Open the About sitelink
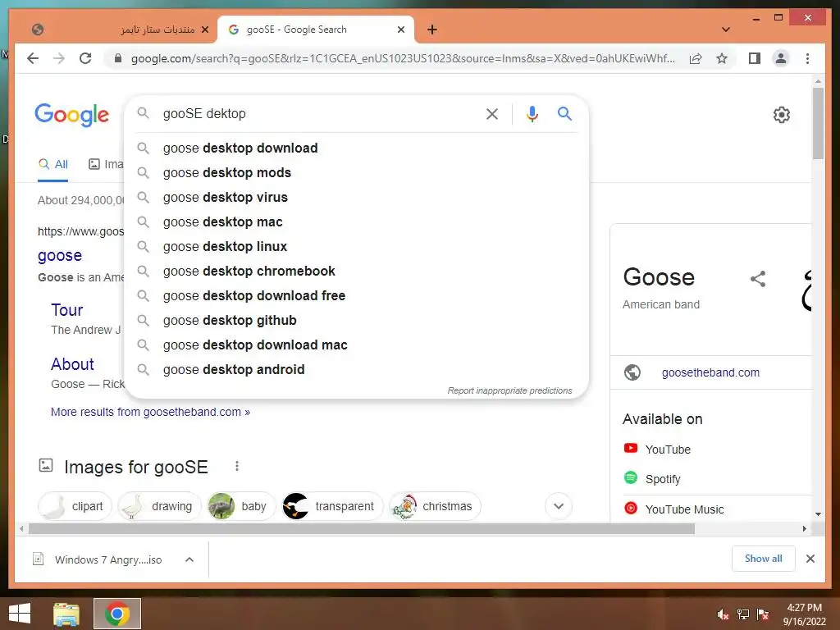 [x=72, y=364]
